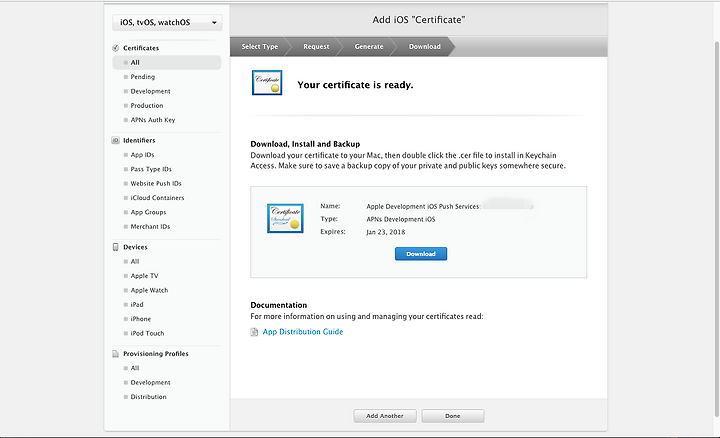This screenshot has height=438, width=720.
Task: Click the page vertical scrollbar
Action: tap(717, 229)
